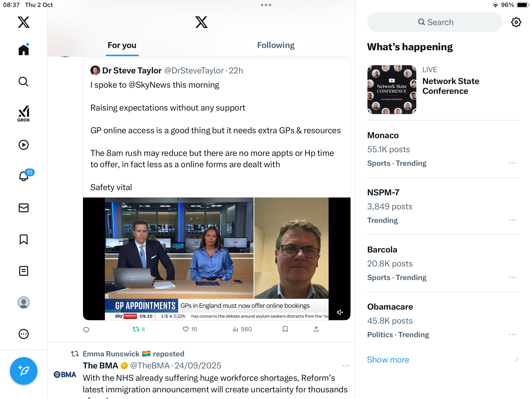Select the For you tab
532x399 pixels.
coord(122,45)
